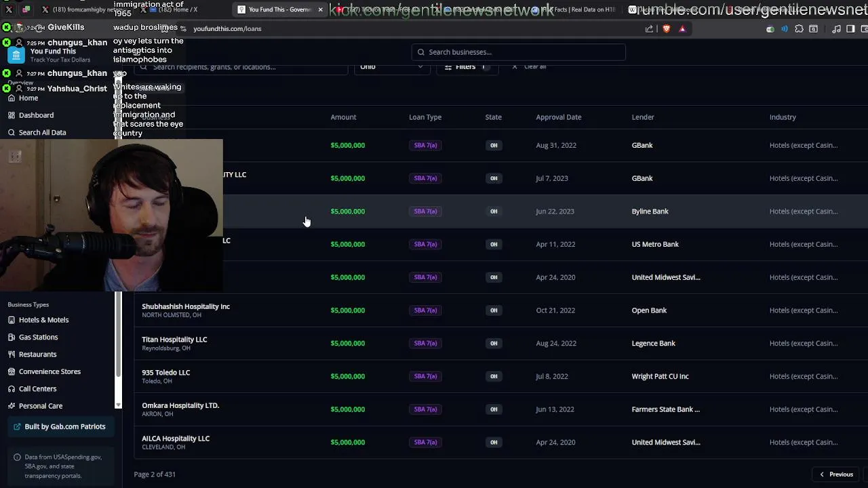Go to the Previous page
Image resolution: width=868 pixels, height=488 pixels.
tap(836, 474)
